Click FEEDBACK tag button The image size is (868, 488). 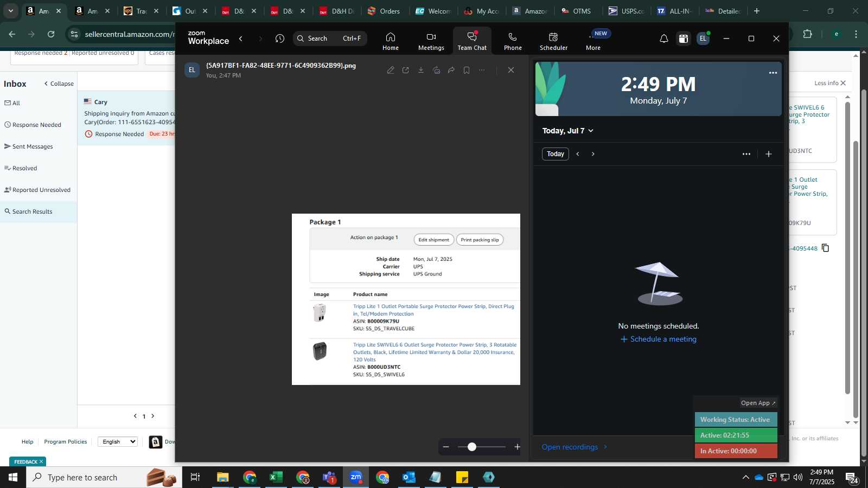28,462
